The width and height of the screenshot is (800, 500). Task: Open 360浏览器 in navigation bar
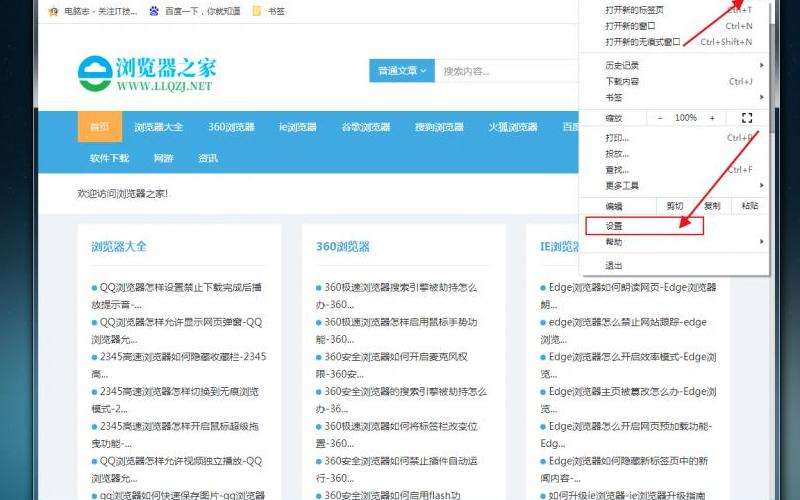(x=231, y=127)
